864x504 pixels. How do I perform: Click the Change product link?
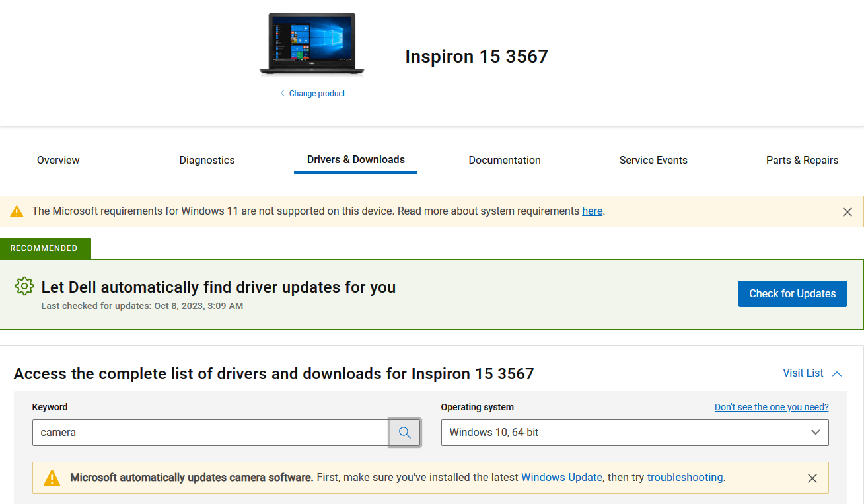pos(316,93)
